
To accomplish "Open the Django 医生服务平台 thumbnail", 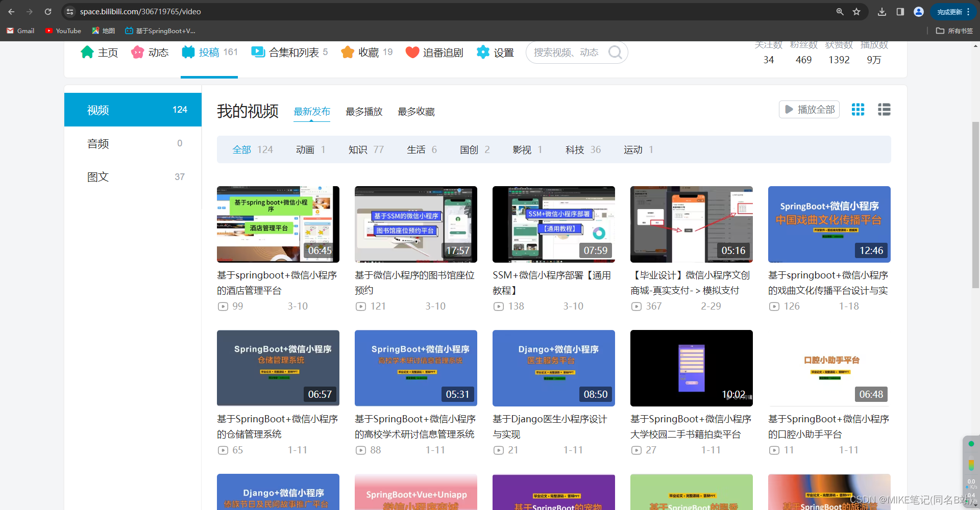I will click(x=554, y=368).
